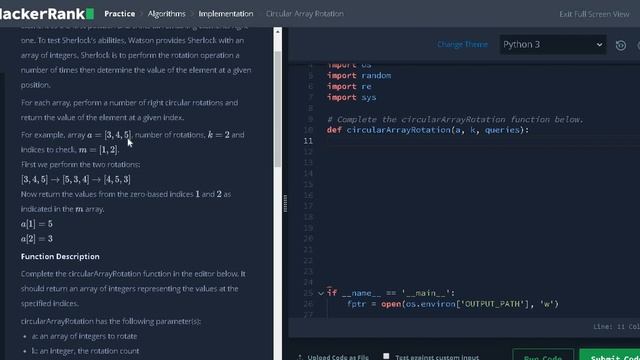This screenshot has width=640, height=360.
Task: Click the text 'a[2] = 3'
Action: 37,238
